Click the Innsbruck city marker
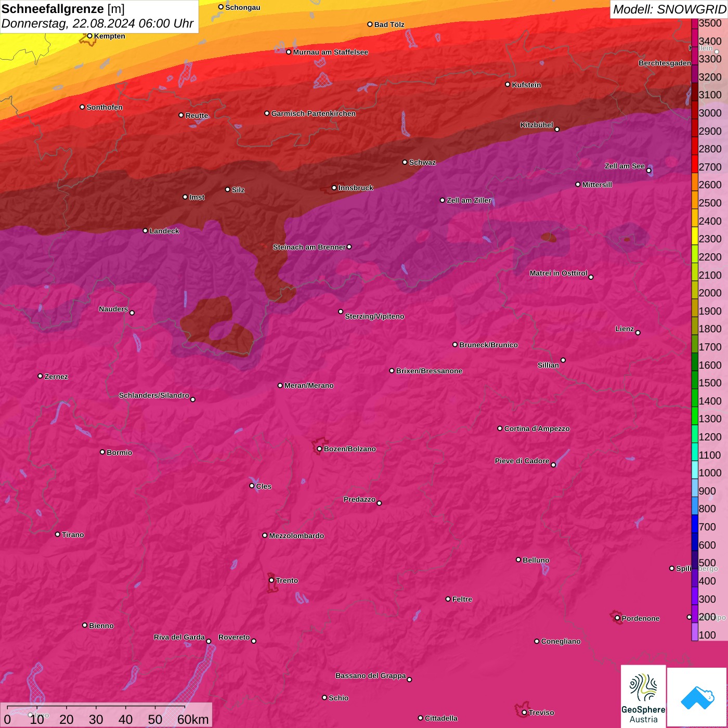728x728 pixels. (334, 188)
